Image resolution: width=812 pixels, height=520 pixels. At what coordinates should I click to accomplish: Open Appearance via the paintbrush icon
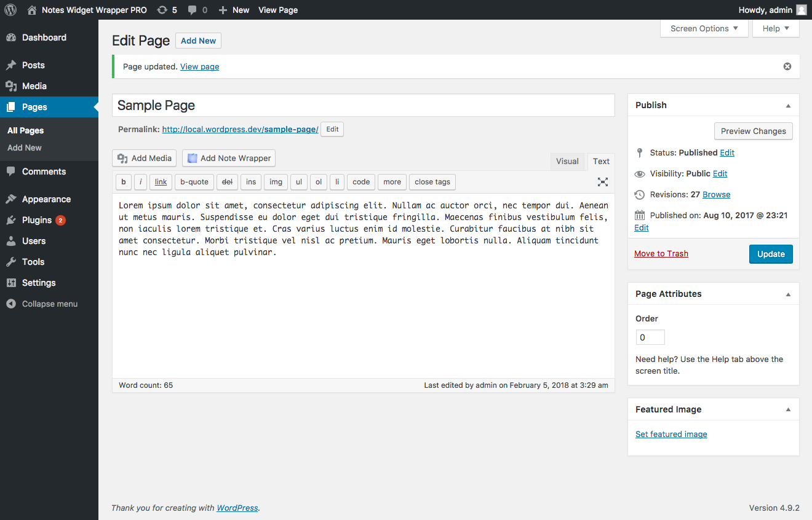(10, 199)
